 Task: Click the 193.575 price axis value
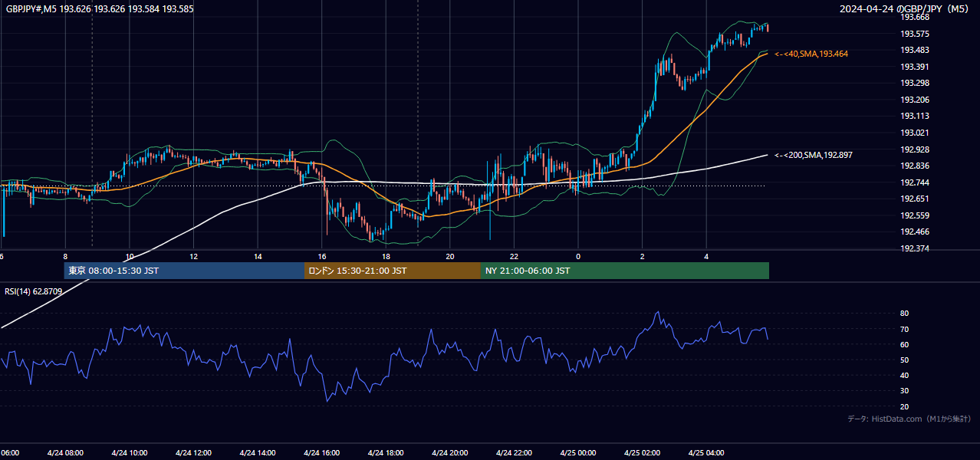point(915,34)
